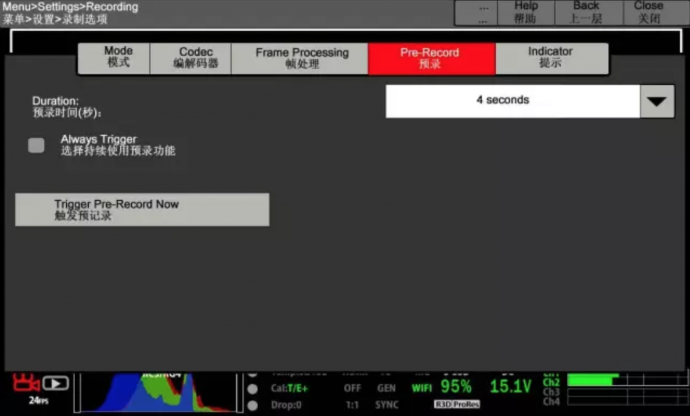Click the R3D/ProRes codec indicator
Screen dimensions: 690x416
(x=457, y=404)
